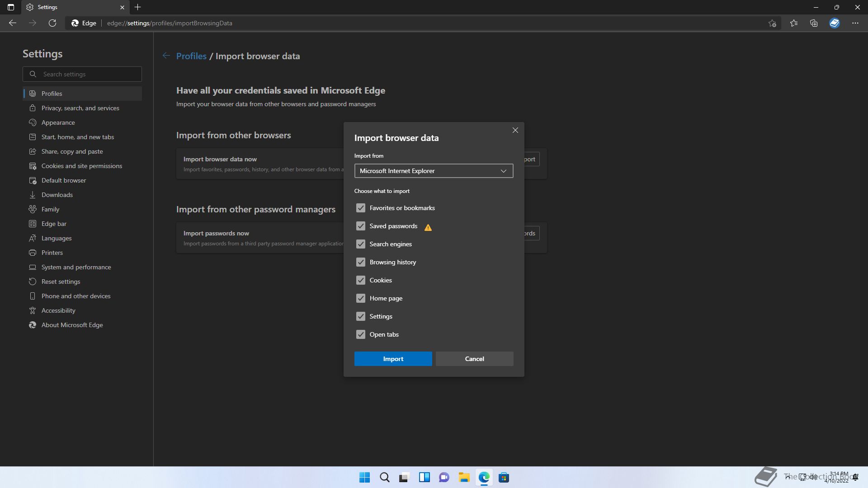Open Phone and other devices settings
Image resolution: width=868 pixels, height=488 pixels.
click(82, 296)
